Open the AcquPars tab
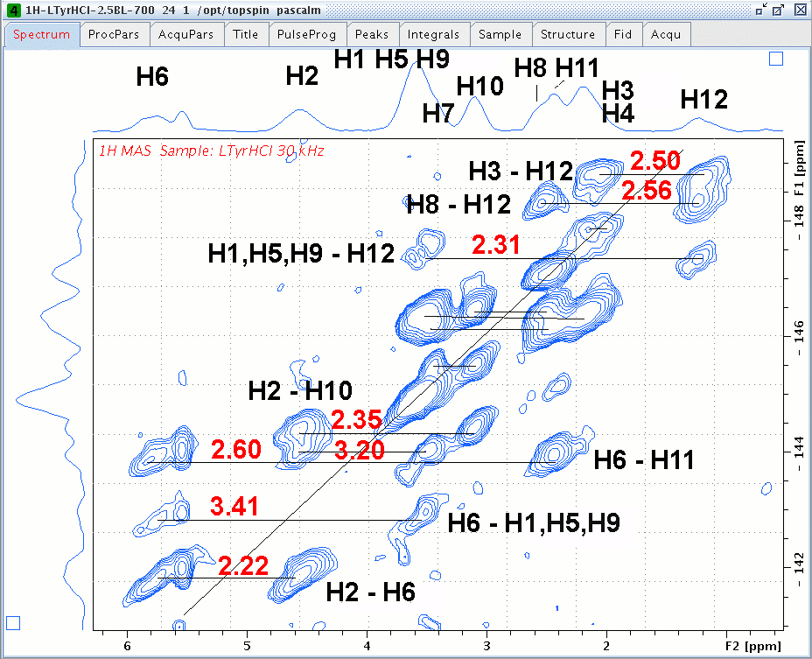Image resolution: width=812 pixels, height=659 pixels. (185, 35)
